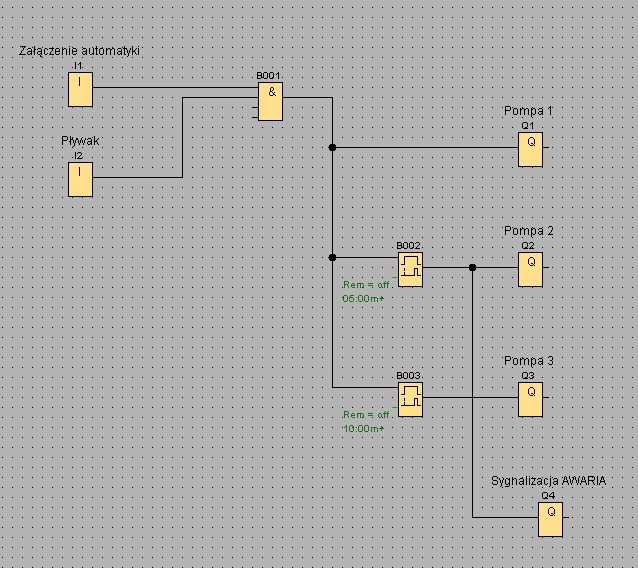The image size is (638, 568).
Task: Click the 'Pływak' label
Action: [80, 141]
